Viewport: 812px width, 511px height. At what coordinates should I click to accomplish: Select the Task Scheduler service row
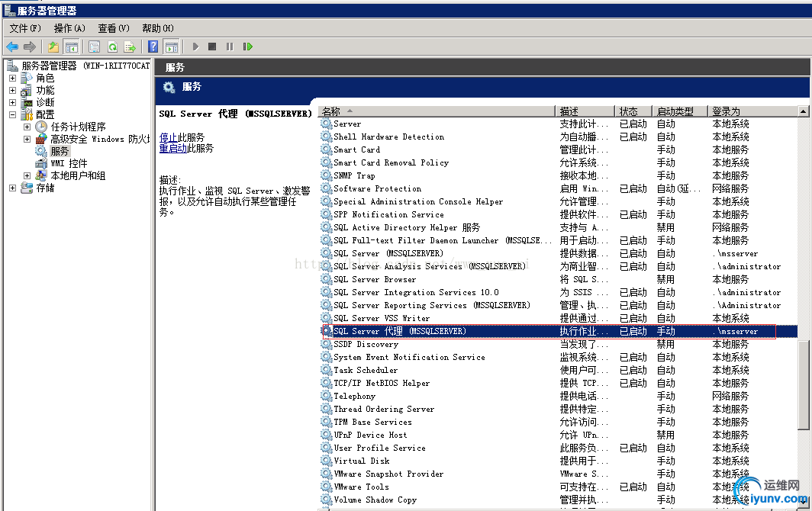tap(559, 370)
